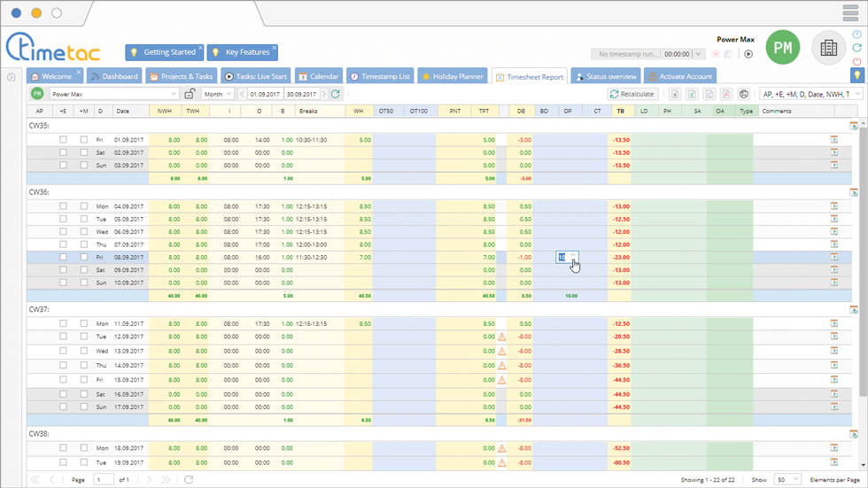Switch to the Holiday Planner tab
This screenshot has height=488, width=868.
click(x=453, y=77)
